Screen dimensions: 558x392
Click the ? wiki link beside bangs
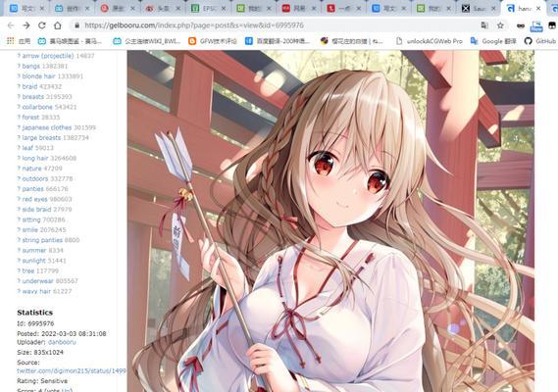click(19, 67)
